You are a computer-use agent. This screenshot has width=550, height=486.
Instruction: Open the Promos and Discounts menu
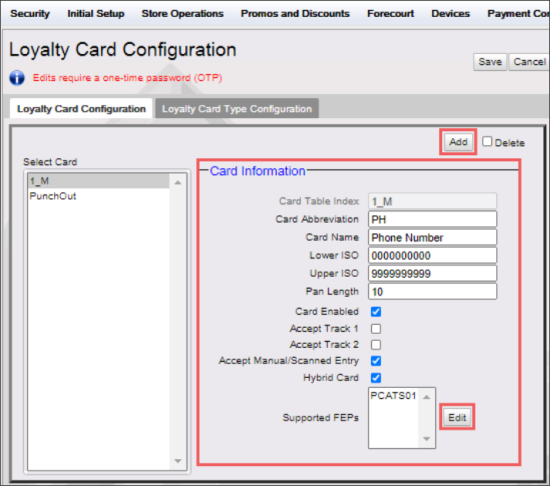(295, 14)
